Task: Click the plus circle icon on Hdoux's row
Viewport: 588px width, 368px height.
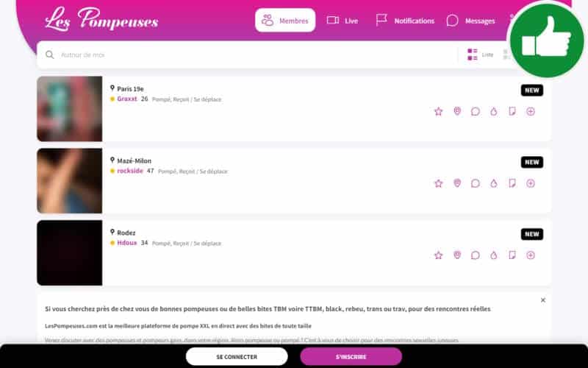Action: 531,255
